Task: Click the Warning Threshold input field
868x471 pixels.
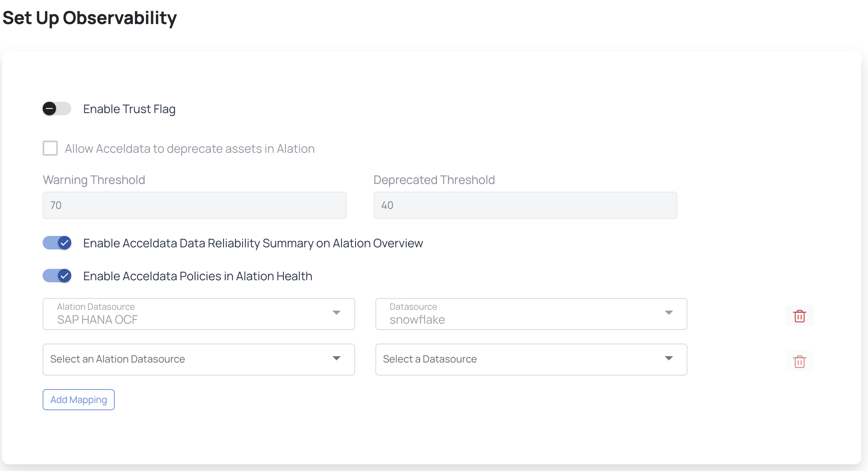Action: coord(194,205)
